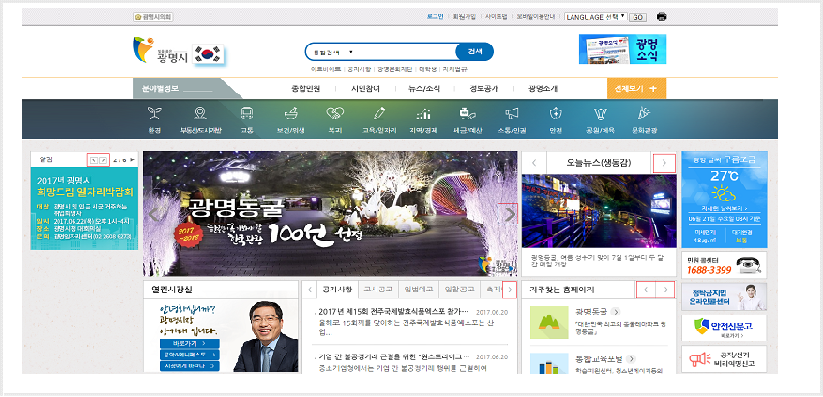This screenshot has width=823, height=397.
Task: Click the 27°C weather widget
Action: (724, 200)
